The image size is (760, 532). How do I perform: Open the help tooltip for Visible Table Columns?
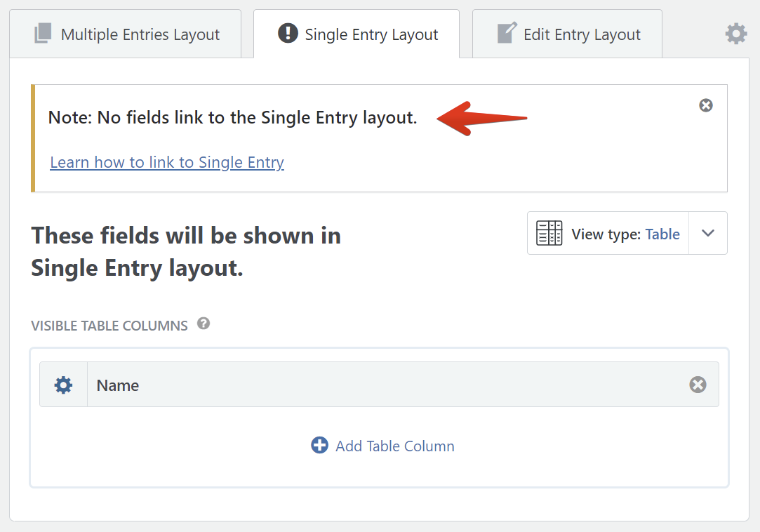click(x=204, y=324)
